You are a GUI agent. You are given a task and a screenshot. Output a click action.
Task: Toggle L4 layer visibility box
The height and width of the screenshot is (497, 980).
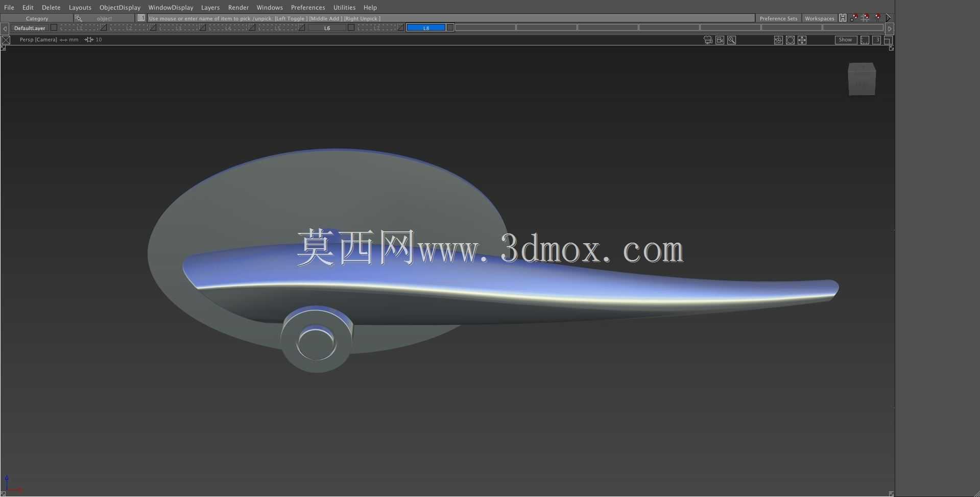pyautogui.click(x=252, y=28)
